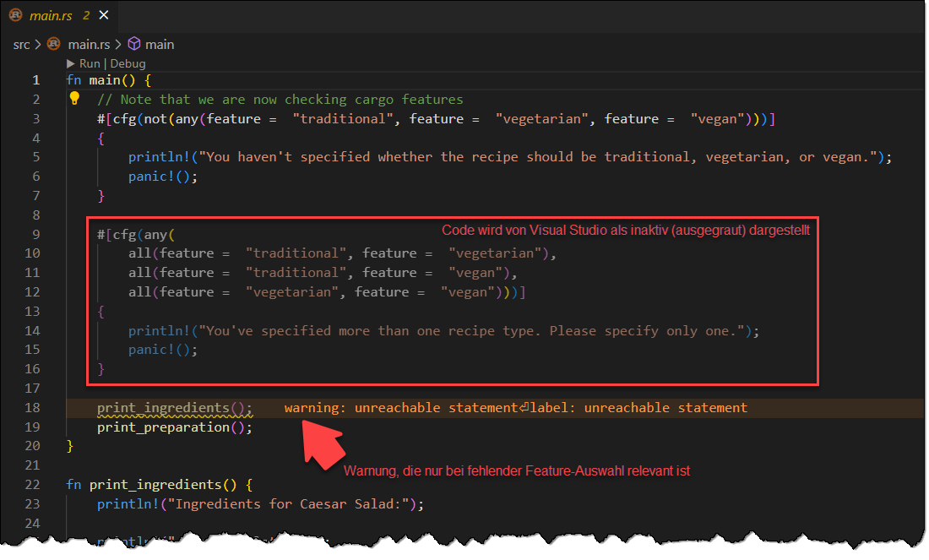Click line number 9 in the gutter

(36, 234)
